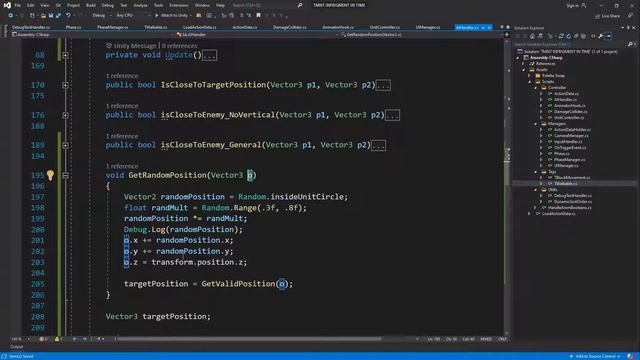Screen dimensions: 640x360
Task: Close the Solution Explorer panel
Action: tap(634, 28)
